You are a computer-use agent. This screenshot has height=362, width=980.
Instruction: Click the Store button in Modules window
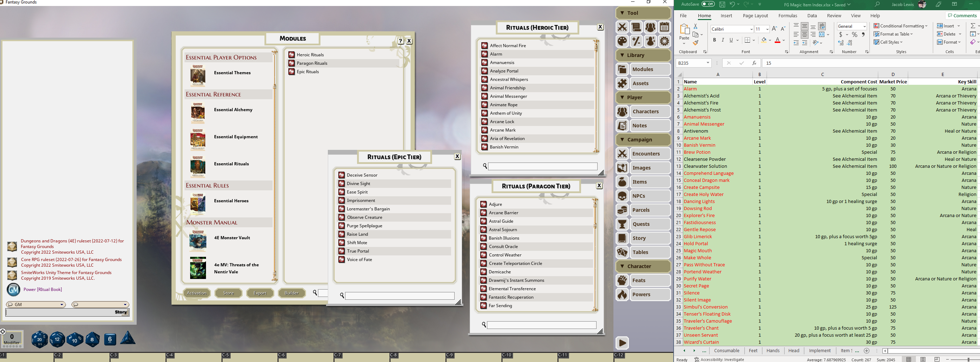pyautogui.click(x=228, y=293)
